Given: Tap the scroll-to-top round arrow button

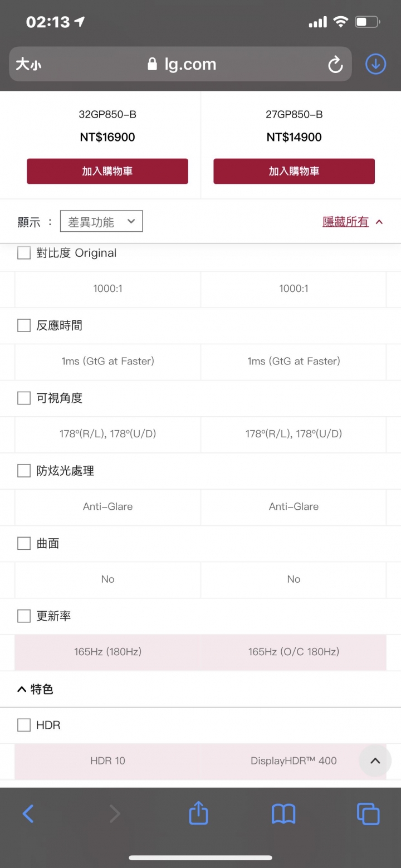Looking at the screenshot, I should point(375,760).
